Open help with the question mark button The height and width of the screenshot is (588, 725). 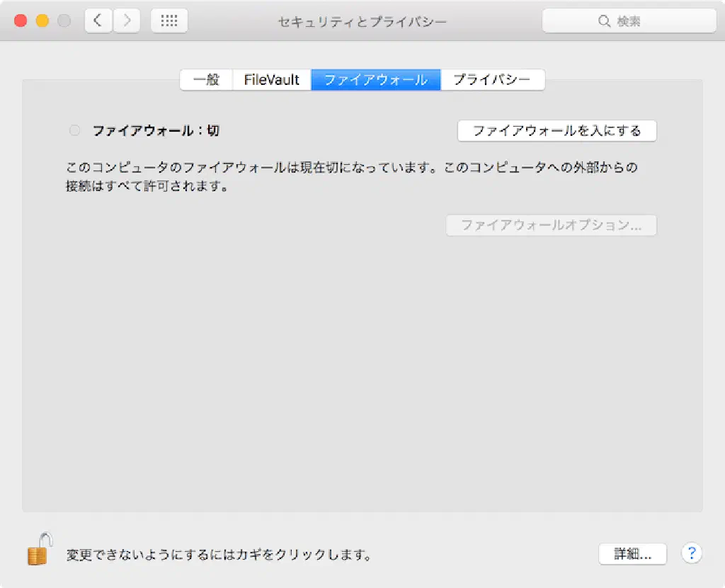click(x=691, y=554)
